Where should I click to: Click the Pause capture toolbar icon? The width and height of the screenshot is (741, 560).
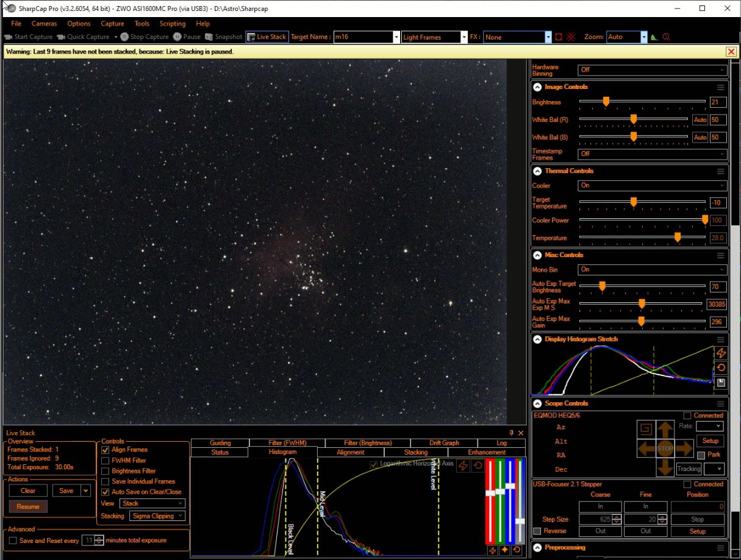pyautogui.click(x=177, y=37)
